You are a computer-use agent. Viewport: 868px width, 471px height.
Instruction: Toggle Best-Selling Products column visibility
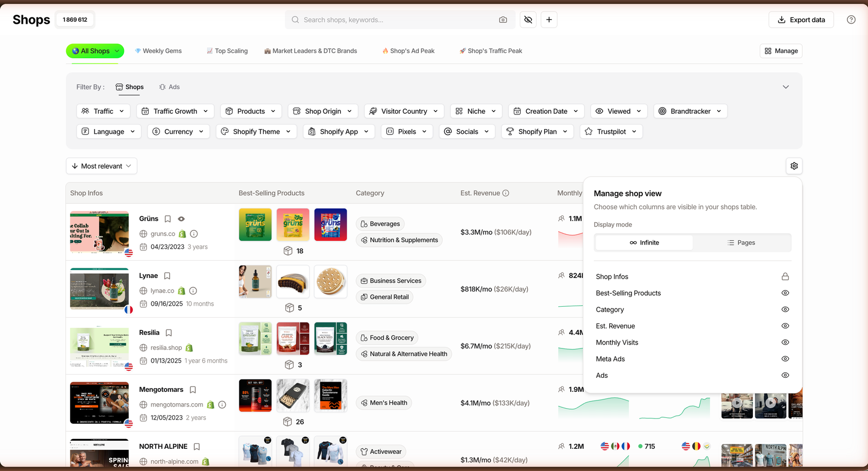(785, 293)
